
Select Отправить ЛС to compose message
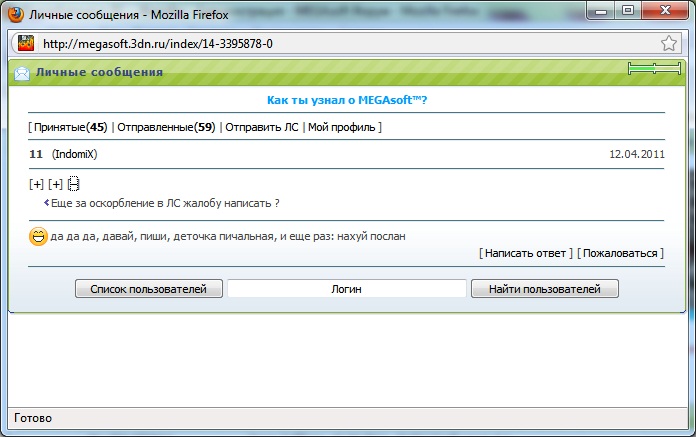tap(262, 127)
